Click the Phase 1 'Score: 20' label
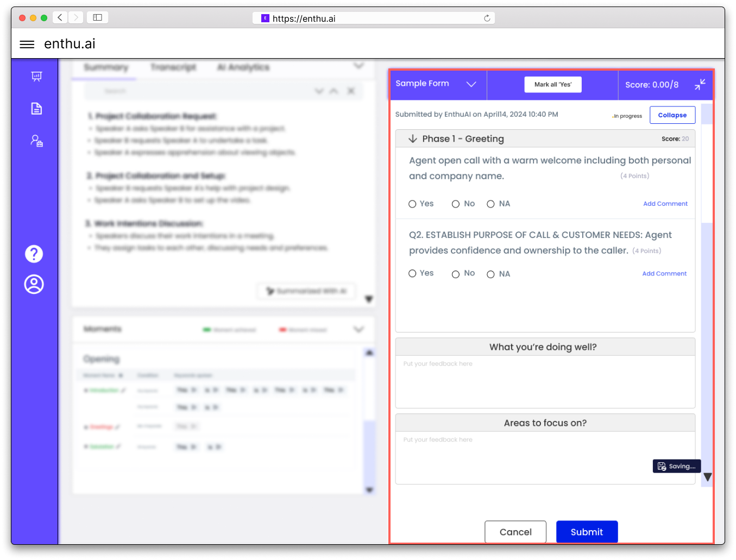736x560 pixels. (675, 139)
